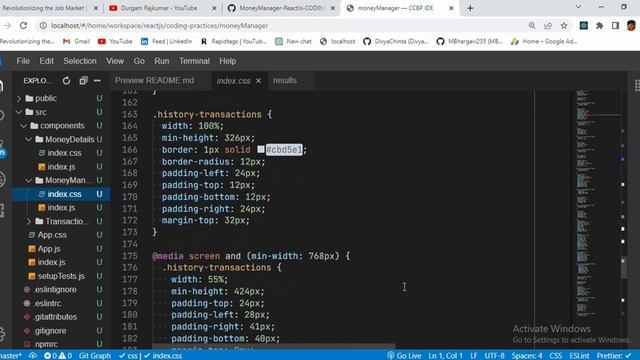Refresh the Explorer panel
The height and width of the screenshot is (360, 640).
(x=66, y=81)
